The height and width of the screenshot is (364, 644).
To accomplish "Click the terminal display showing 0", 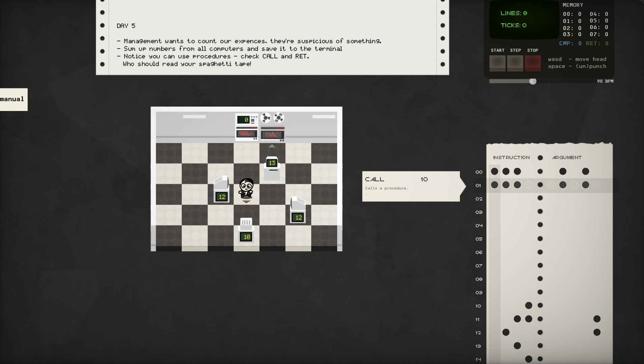I will (243, 120).
